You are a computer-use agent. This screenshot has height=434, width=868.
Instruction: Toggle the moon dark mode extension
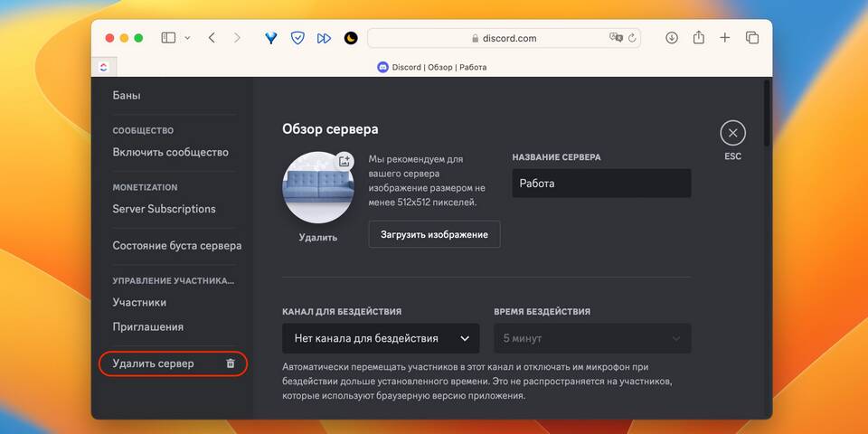[351, 38]
